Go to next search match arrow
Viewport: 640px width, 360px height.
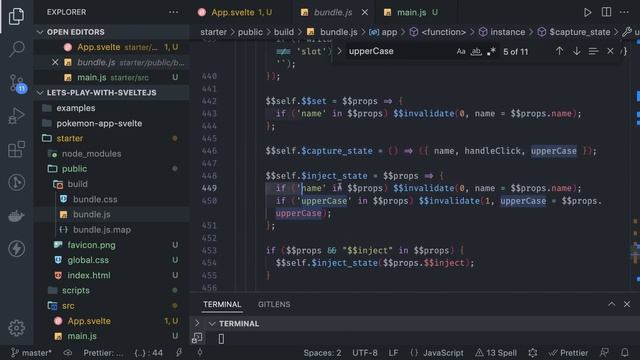(576, 51)
